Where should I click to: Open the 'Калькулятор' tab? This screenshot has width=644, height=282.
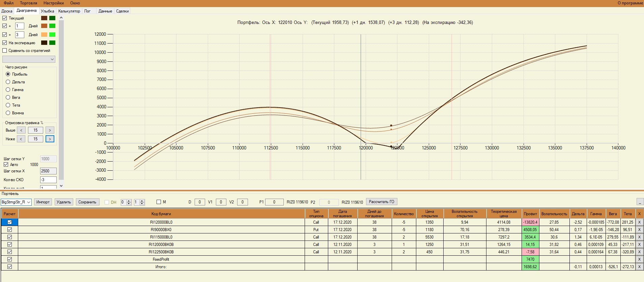(69, 11)
